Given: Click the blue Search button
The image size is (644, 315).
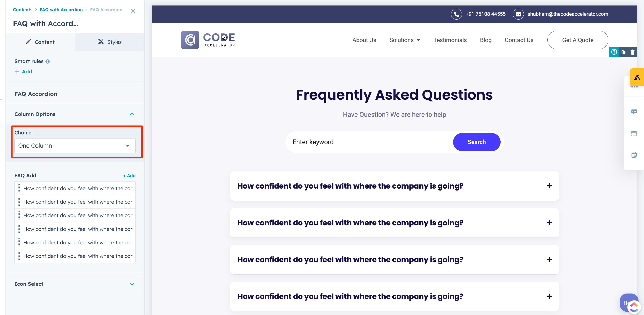Looking at the screenshot, I should coord(477,142).
